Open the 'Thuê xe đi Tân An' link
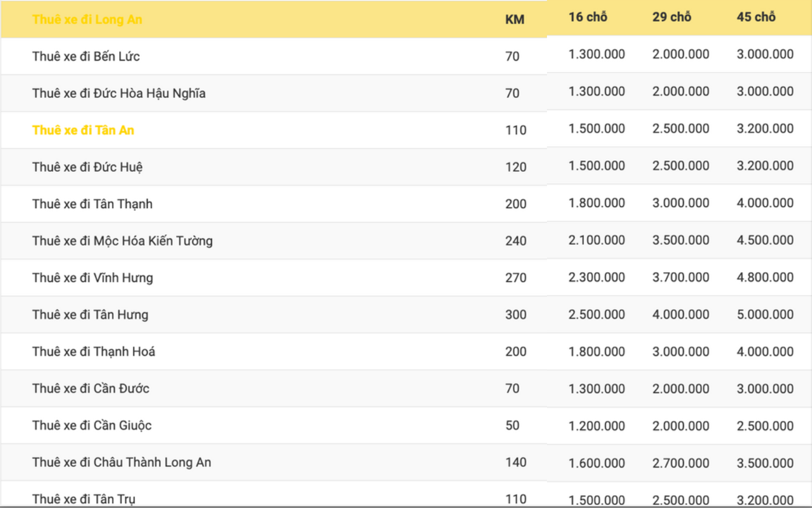812x508 pixels. click(x=83, y=130)
